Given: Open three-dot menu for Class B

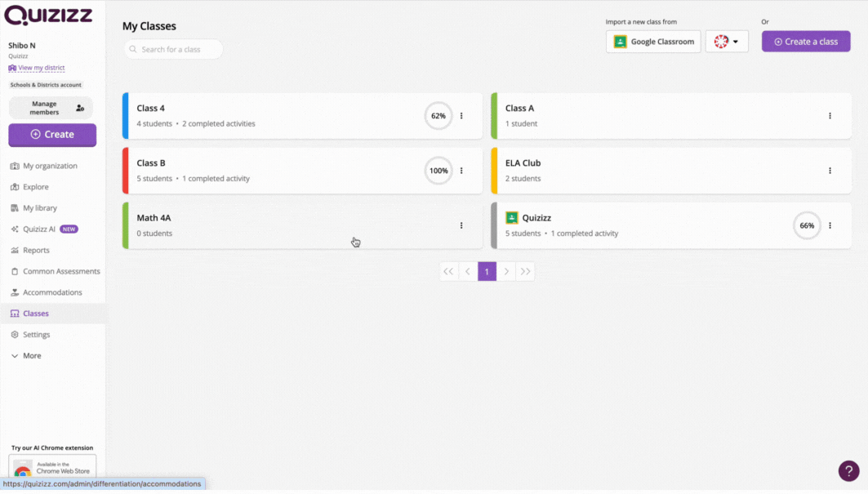Looking at the screenshot, I should tap(461, 171).
